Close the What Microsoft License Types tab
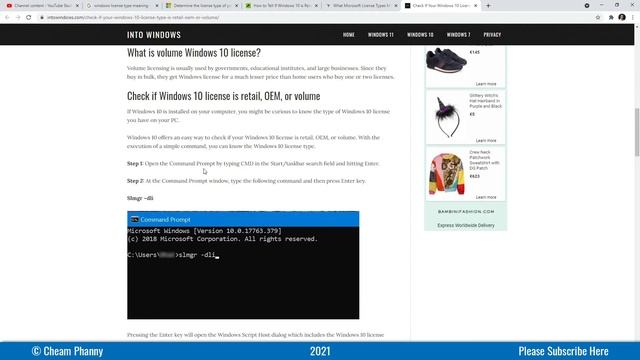 (x=396, y=6)
